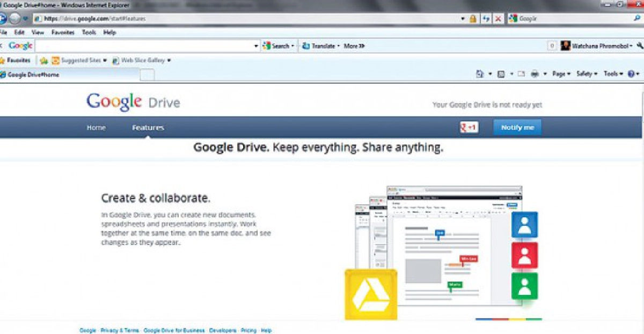This screenshot has width=644, height=334.
Task: Click the IE Home page icon
Action: coord(480,74)
